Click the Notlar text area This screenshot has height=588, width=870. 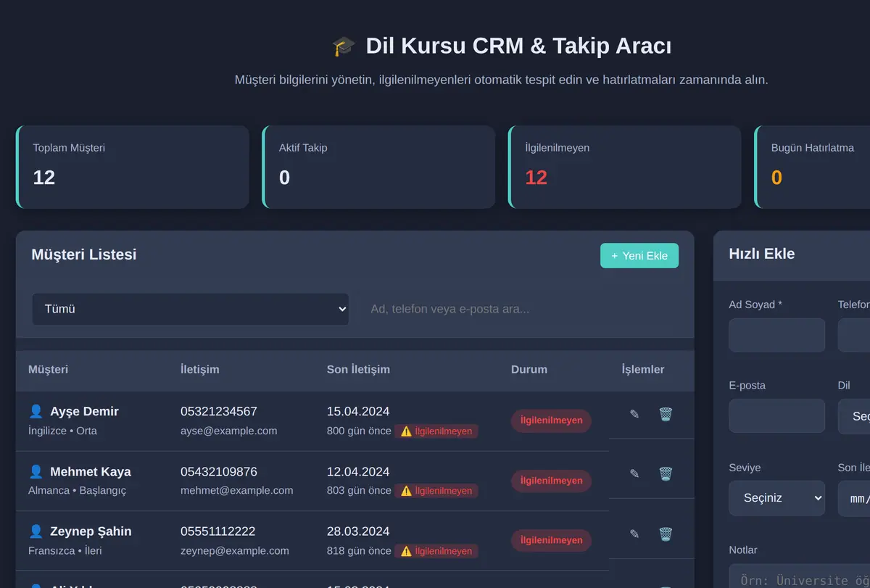coord(799,576)
